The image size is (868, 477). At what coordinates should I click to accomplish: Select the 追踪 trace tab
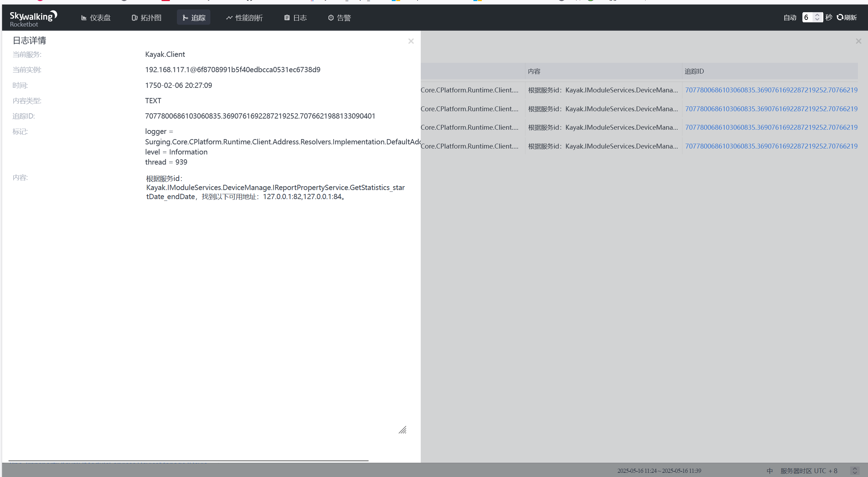pyautogui.click(x=194, y=18)
